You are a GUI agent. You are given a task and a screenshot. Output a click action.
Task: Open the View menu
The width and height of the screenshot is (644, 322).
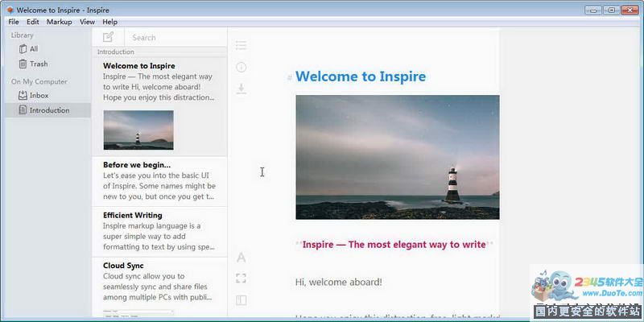click(x=87, y=22)
